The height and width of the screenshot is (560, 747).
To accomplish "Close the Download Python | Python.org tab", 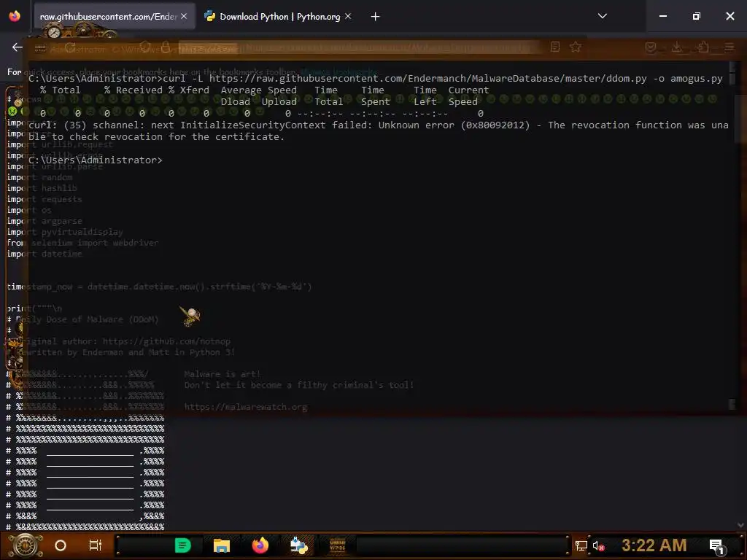I will tap(348, 16).
